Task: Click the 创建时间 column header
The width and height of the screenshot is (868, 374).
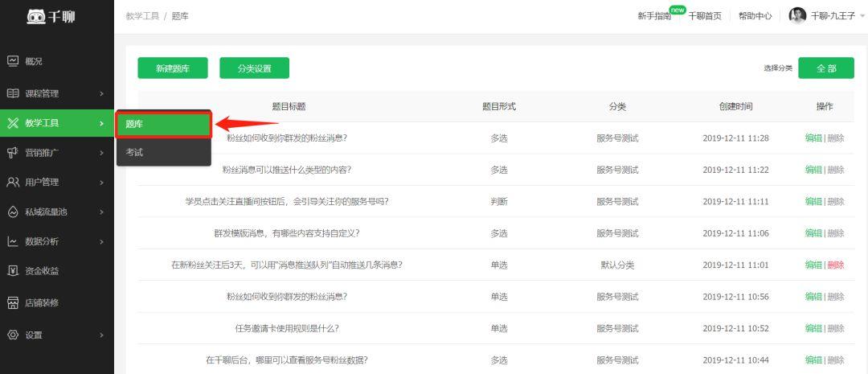Action: [735, 106]
